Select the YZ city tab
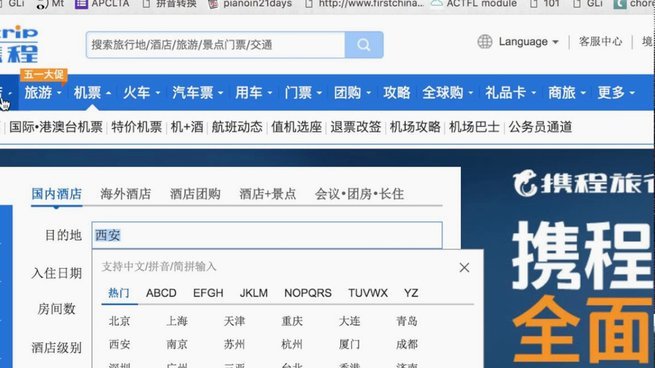The image size is (655, 368). [411, 293]
